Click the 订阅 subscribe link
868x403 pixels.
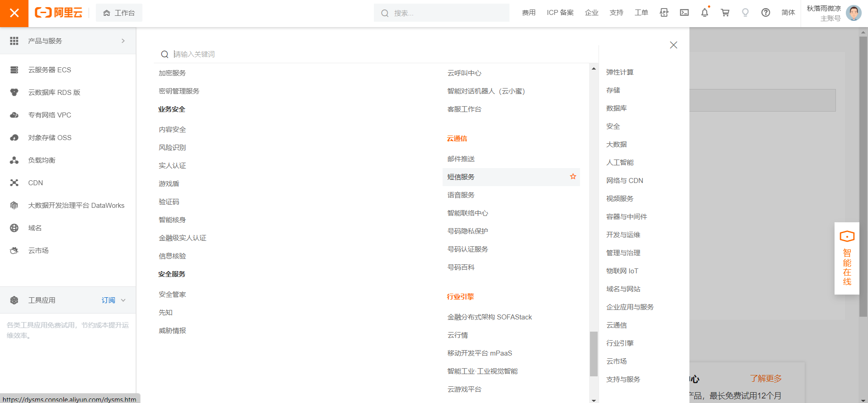[108, 300]
